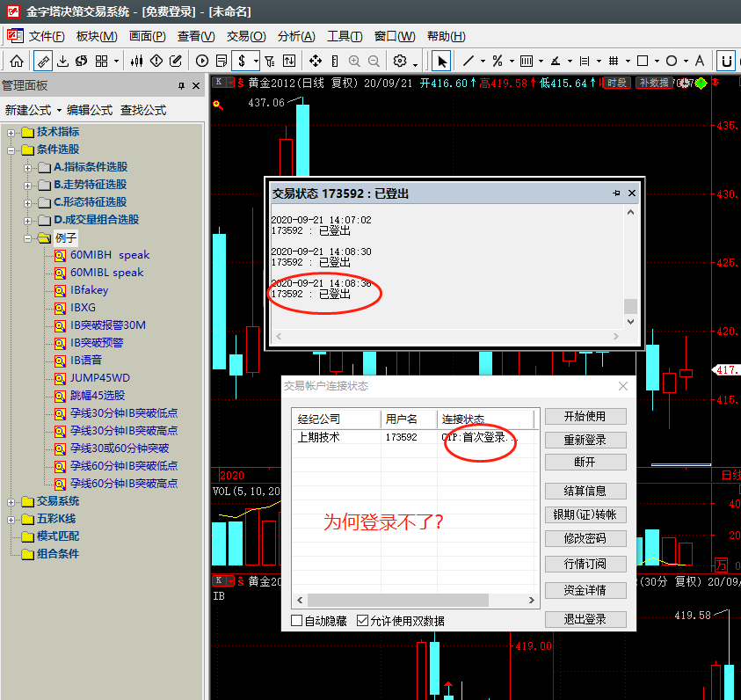
Task: Click the 结算信息 button
Action: tap(585, 491)
